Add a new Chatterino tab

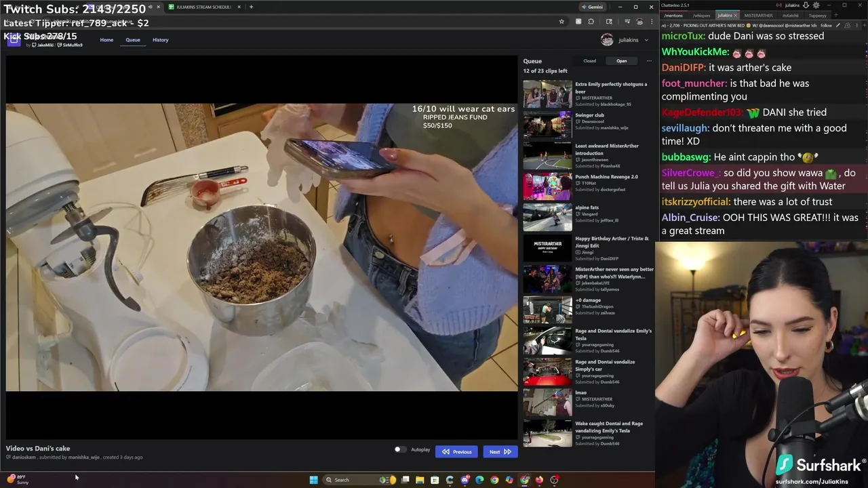835,16
